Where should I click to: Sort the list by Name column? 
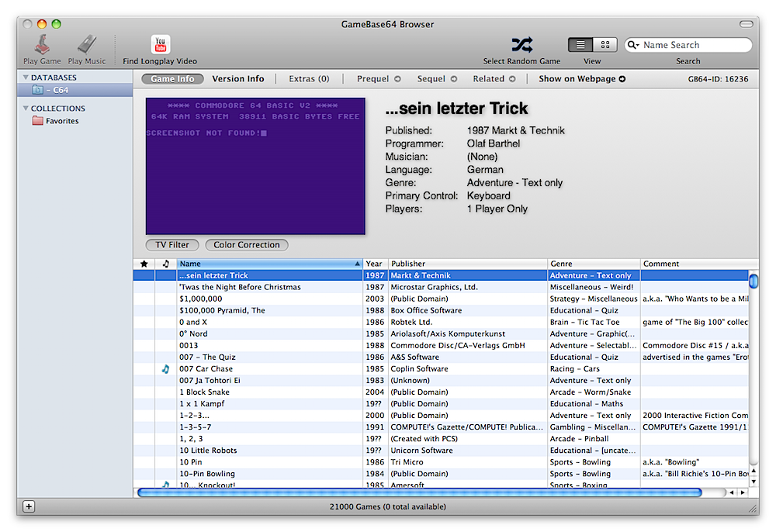(x=270, y=264)
